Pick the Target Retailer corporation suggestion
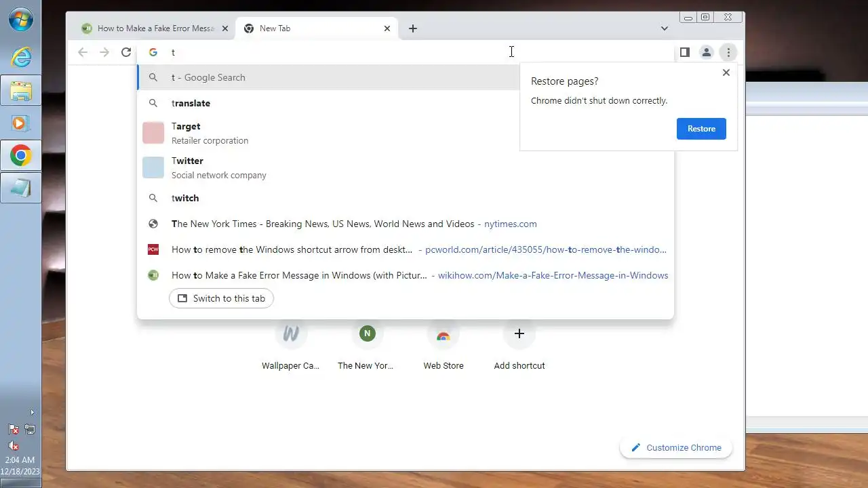Viewport: 868px width, 488px height. [406, 133]
